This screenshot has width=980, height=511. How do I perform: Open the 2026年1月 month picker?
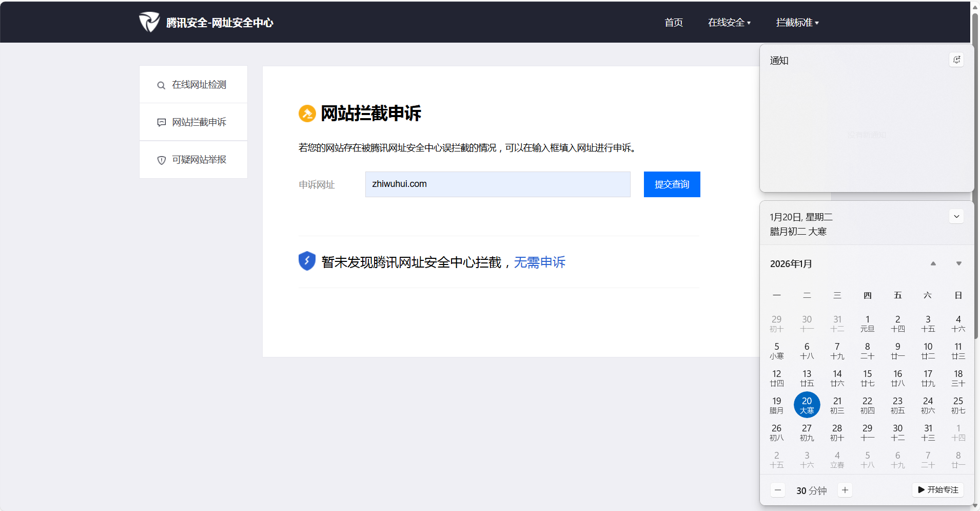(791, 264)
